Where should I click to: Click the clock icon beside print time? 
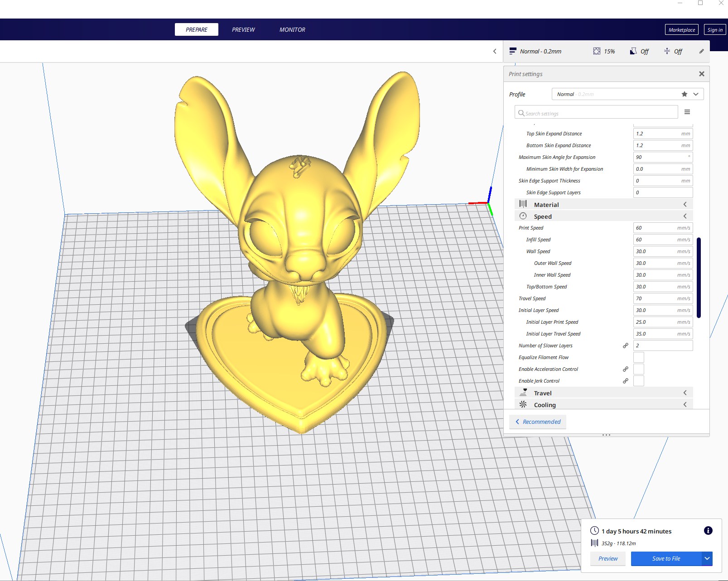coord(594,531)
